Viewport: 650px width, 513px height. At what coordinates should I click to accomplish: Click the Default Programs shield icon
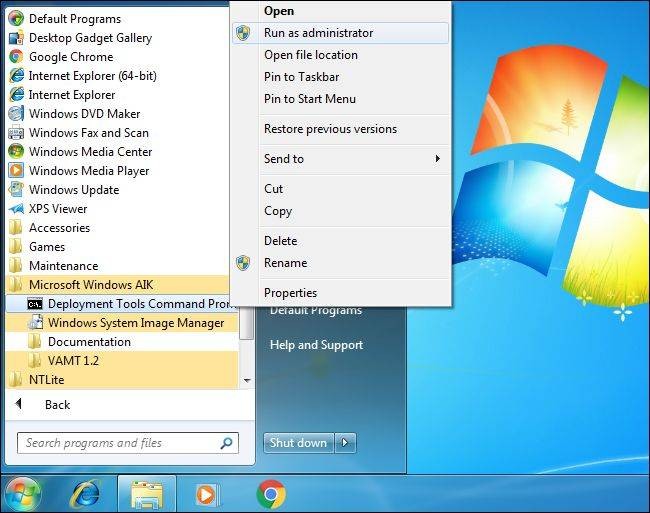tap(16, 19)
